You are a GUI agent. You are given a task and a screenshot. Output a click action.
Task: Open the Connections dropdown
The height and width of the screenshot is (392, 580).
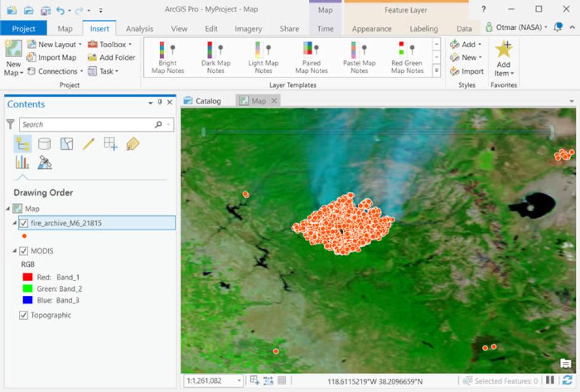point(81,72)
